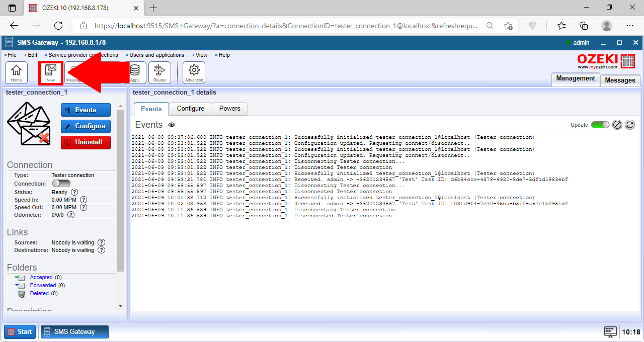The image size is (644, 342).
Task: Click the clear events circle-slash icon
Action: 617,125
